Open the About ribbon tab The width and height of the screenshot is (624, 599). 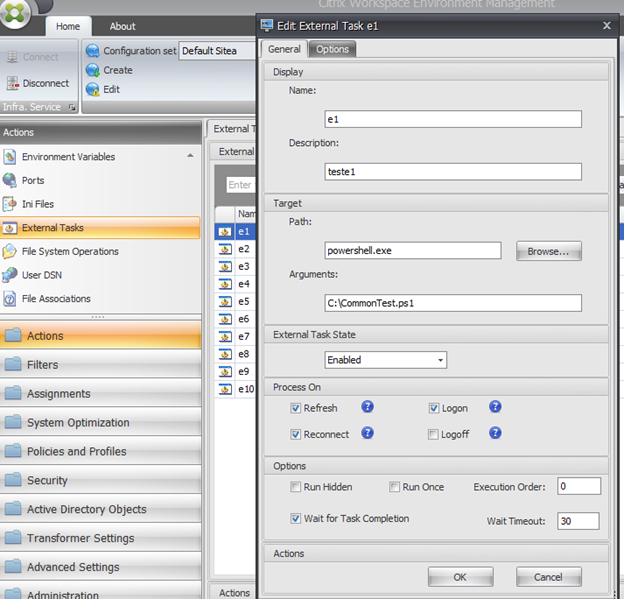(x=123, y=27)
